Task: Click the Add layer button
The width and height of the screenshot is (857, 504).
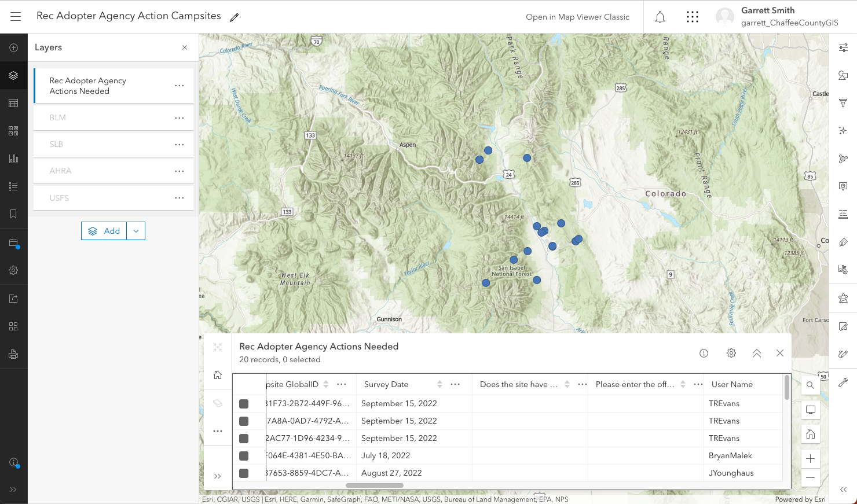Action: point(104,231)
